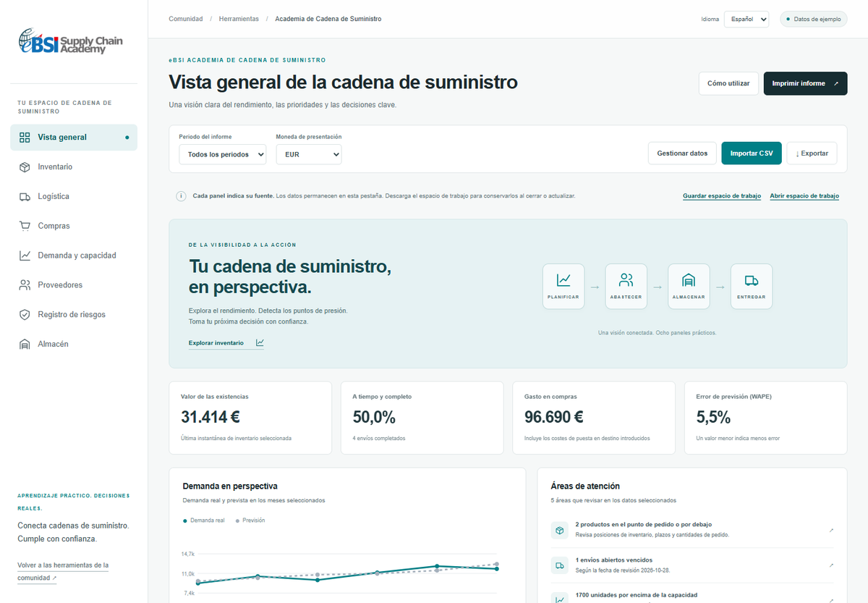This screenshot has width=868, height=603.
Task: Go to Inventario section
Action: pos(74,167)
